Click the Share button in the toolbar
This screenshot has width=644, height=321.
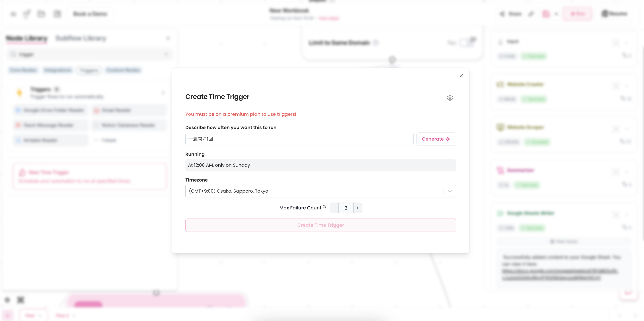[x=511, y=14]
